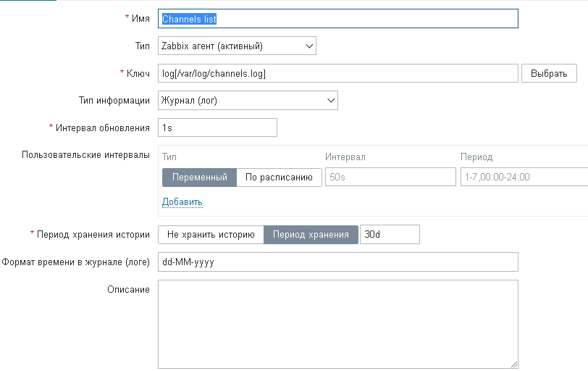Click the log time format field dd-MM-yyyy
This screenshot has height=371, width=588.
[338, 262]
